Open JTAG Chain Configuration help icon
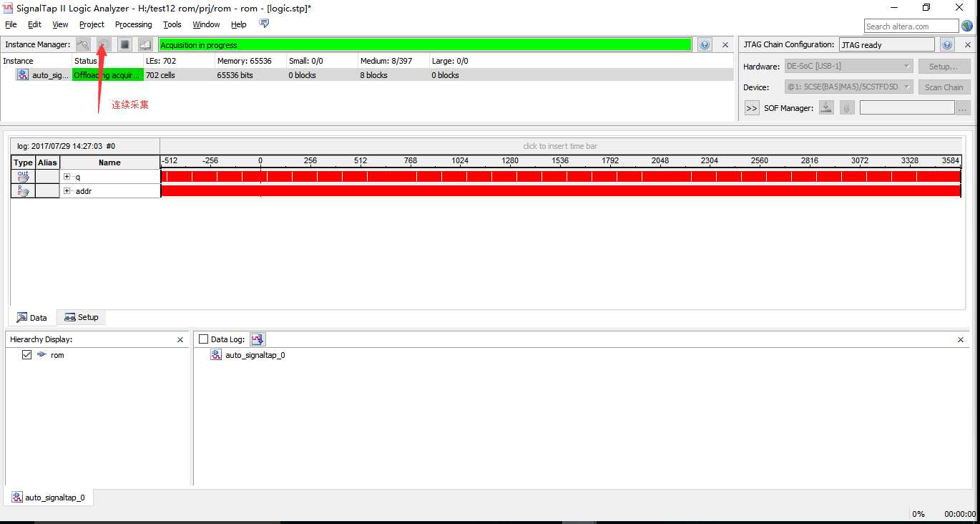This screenshot has width=980, height=524. (x=947, y=44)
